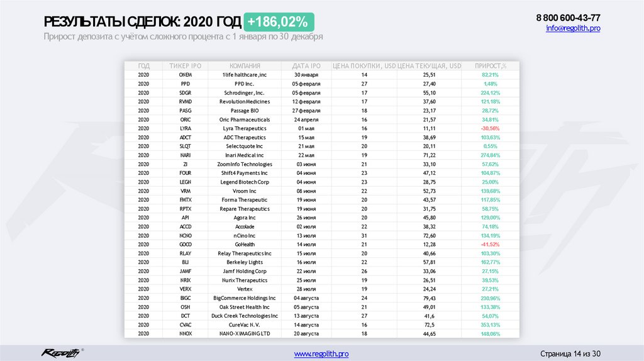Click the 353,13% growth value for CureVac
The image size is (644, 361).
[491, 325]
